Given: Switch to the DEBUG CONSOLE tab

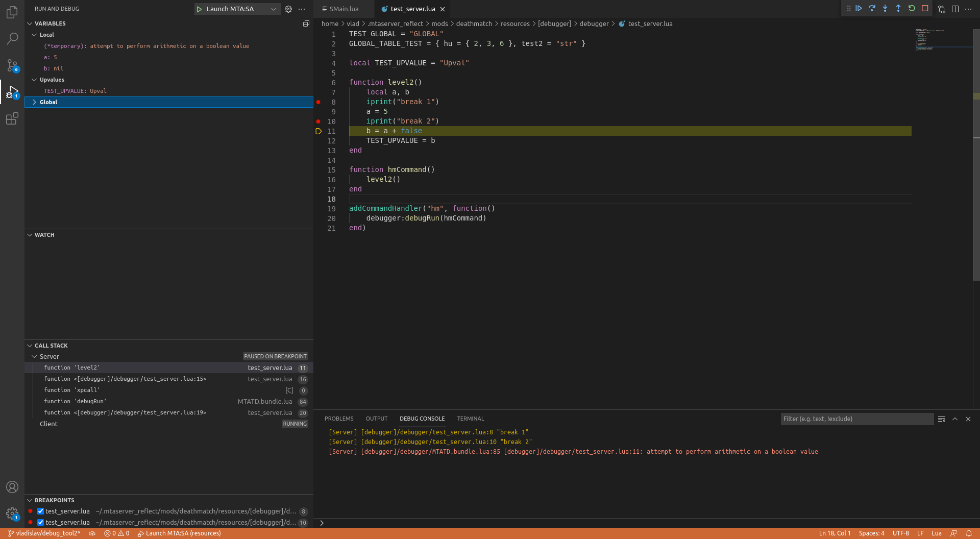Looking at the screenshot, I should point(422,419).
